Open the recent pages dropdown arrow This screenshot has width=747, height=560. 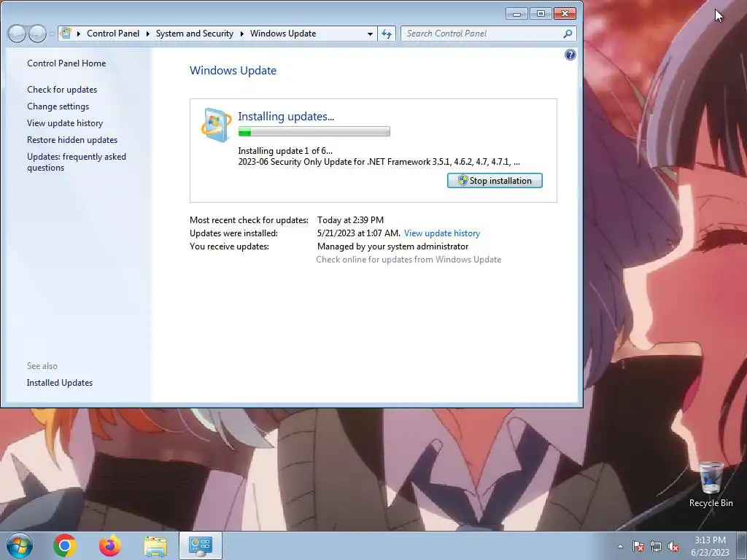pos(52,34)
